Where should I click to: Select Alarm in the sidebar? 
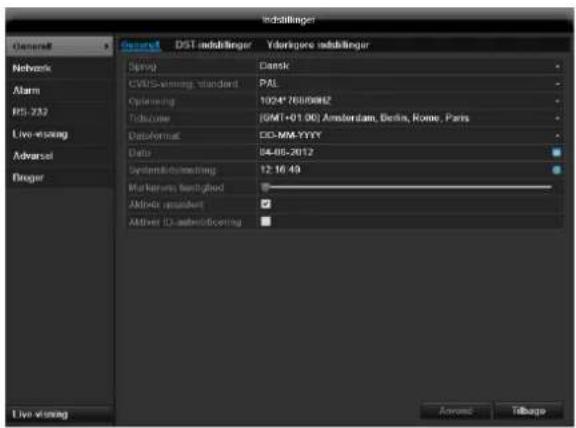tap(60, 90)
